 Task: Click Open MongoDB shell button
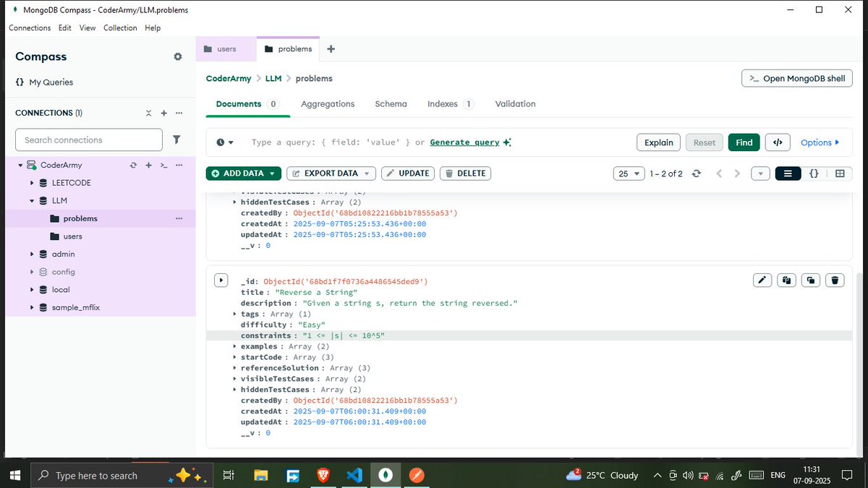796,78
